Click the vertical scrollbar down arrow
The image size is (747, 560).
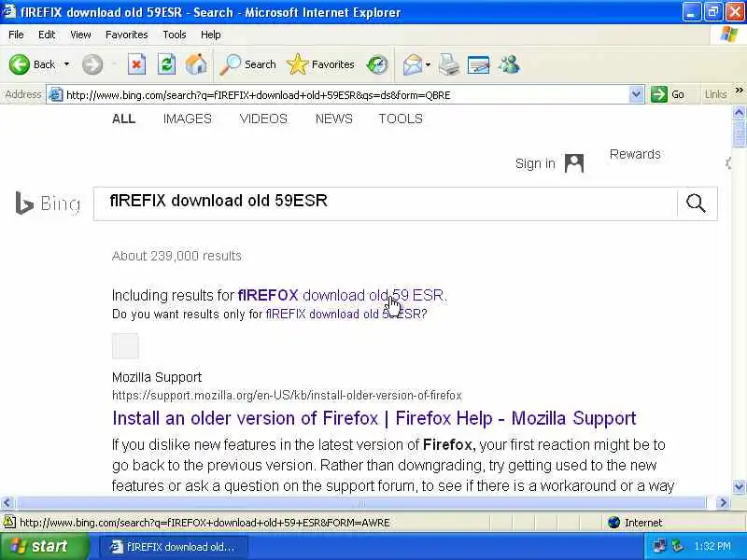coord(739,486)
